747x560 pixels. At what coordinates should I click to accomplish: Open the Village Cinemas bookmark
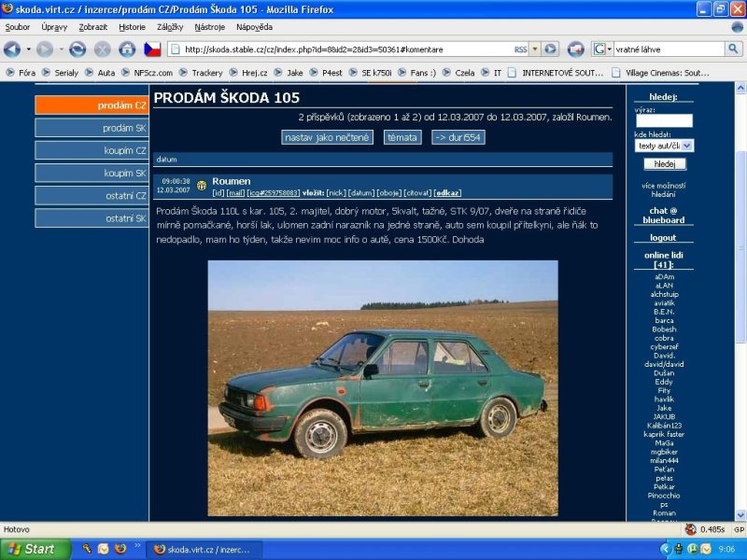coord(660,73)
